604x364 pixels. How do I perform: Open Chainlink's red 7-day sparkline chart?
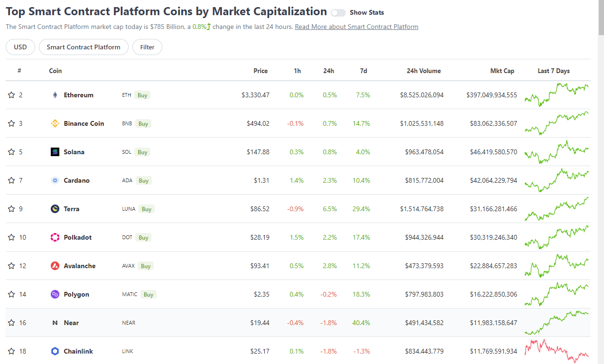coord(557,351)
